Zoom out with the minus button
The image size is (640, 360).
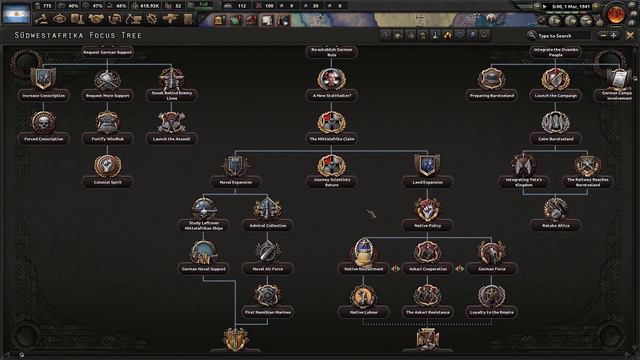604,36
